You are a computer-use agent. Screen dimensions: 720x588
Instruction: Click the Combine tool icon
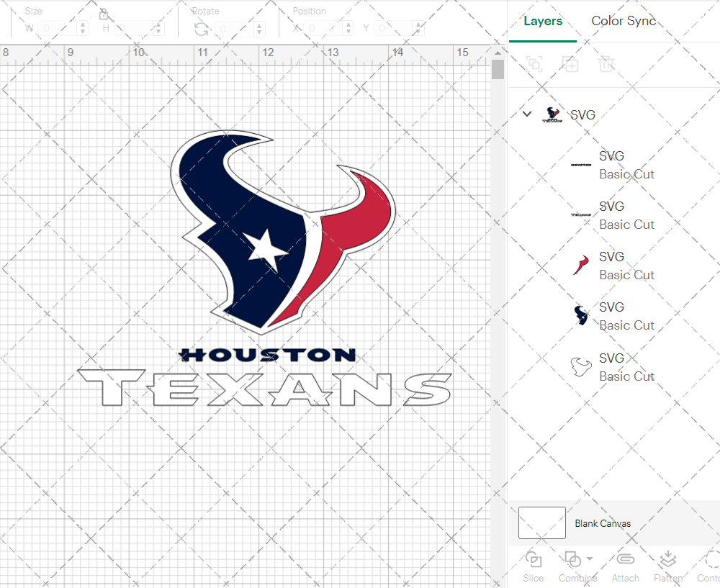coord(572,559)
